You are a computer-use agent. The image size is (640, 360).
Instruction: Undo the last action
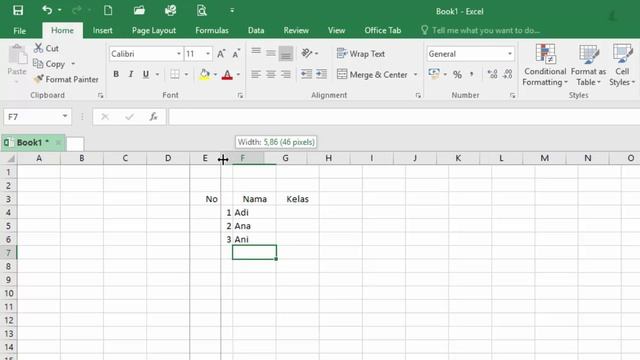[x=47, y=10]
